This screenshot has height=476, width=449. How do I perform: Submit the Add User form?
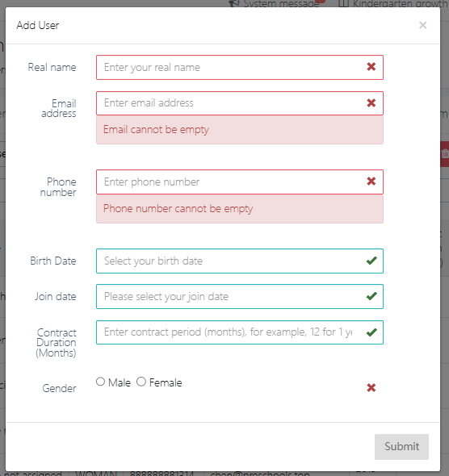pos(401,447)
